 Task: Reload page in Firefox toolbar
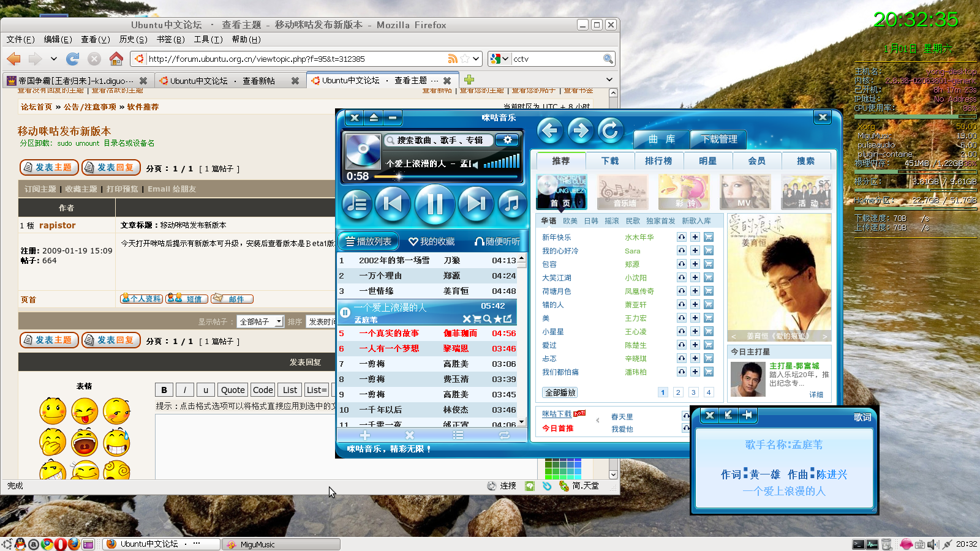(x=73, y=59)
